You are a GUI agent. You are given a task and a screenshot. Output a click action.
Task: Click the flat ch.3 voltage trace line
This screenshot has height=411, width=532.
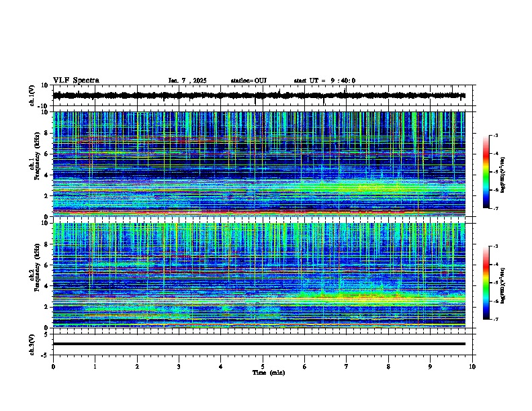coord(259,344)
